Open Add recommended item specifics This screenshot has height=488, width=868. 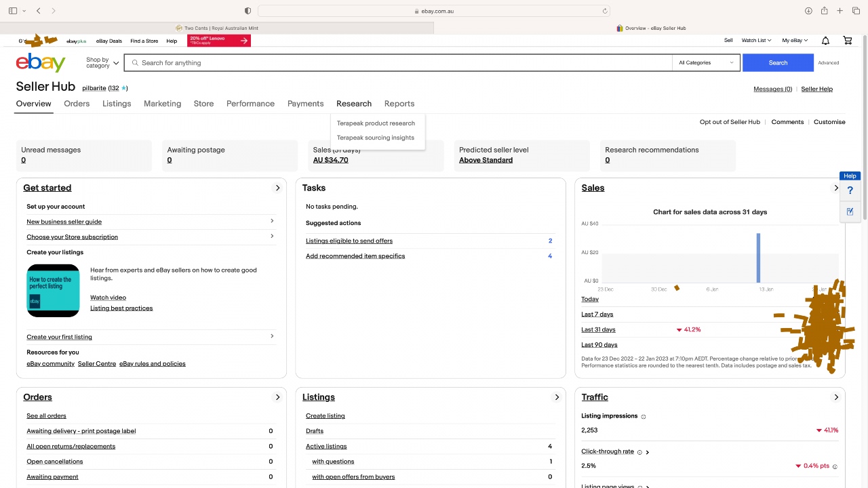click(355, 256)
